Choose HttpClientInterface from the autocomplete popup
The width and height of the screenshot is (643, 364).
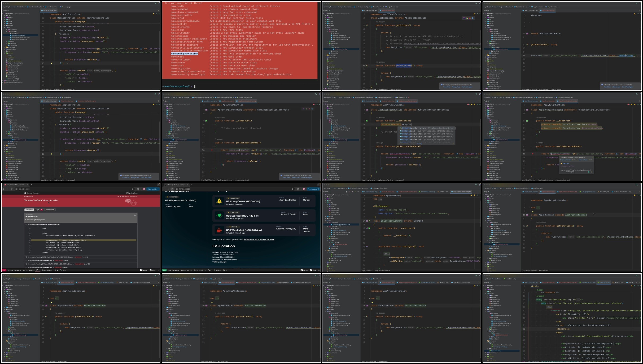(427, 128)
